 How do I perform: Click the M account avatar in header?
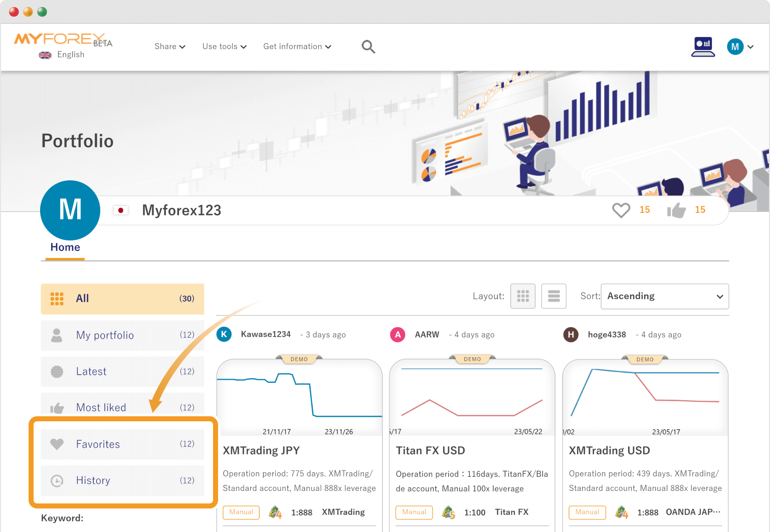tap(735, 47)
